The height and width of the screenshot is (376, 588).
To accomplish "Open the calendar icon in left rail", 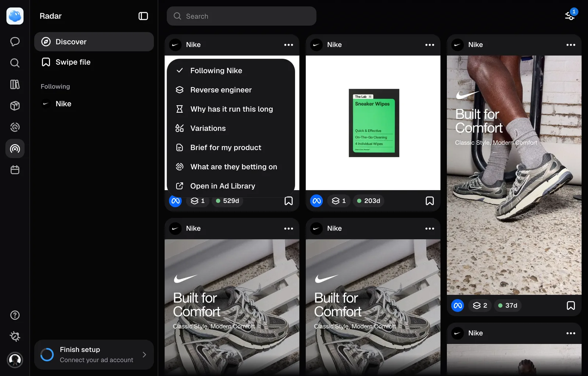I will coord(15,170).
